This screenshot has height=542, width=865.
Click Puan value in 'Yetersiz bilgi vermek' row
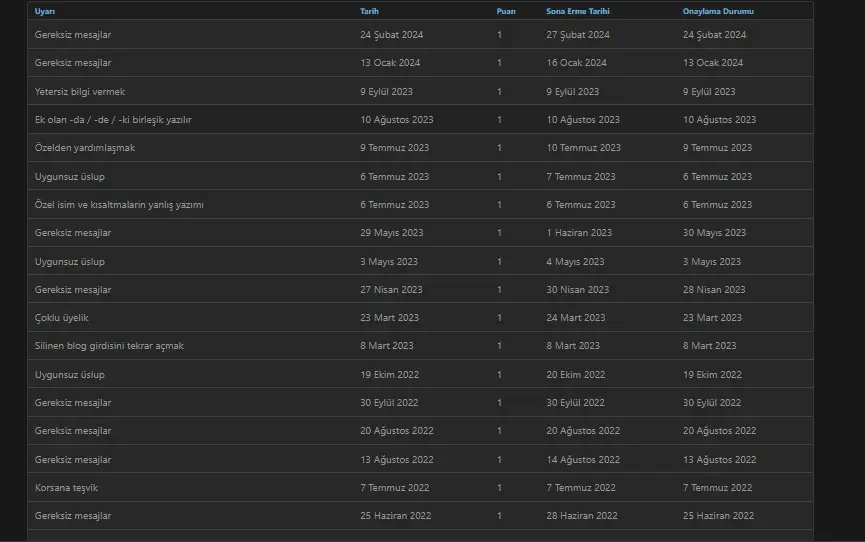pos(499,92)
